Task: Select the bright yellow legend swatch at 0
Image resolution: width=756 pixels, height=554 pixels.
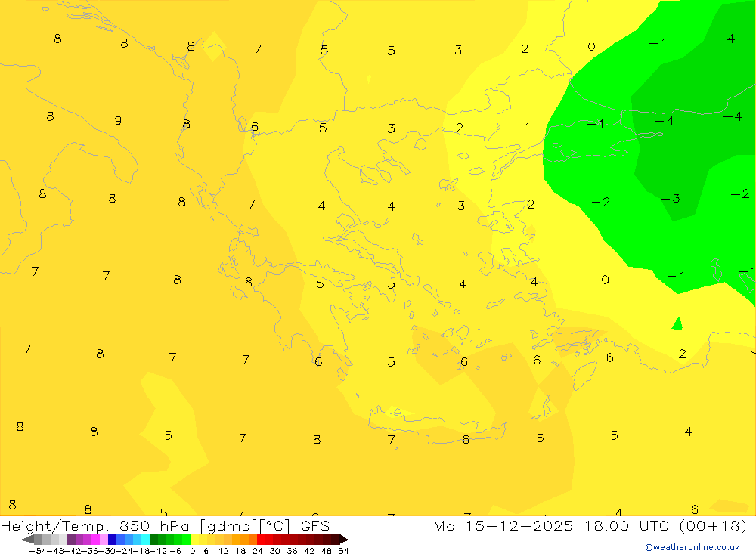Action: coord(195,539)
